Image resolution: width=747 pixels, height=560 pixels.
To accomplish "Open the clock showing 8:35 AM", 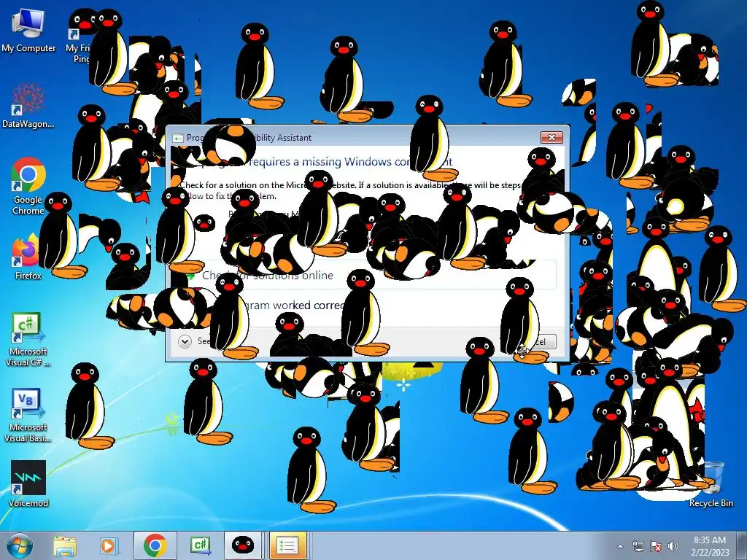I will [x=710, y=546].
